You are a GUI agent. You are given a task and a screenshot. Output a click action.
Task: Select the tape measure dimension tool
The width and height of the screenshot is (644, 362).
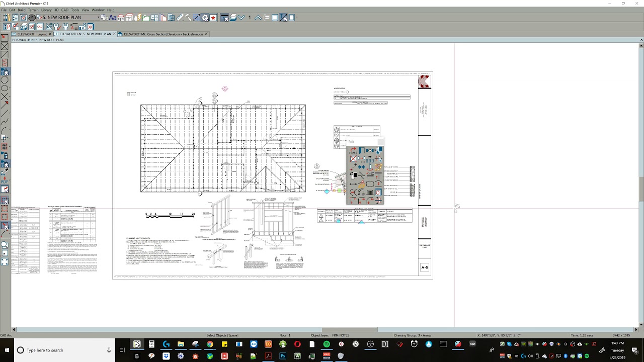coord(180,18)
